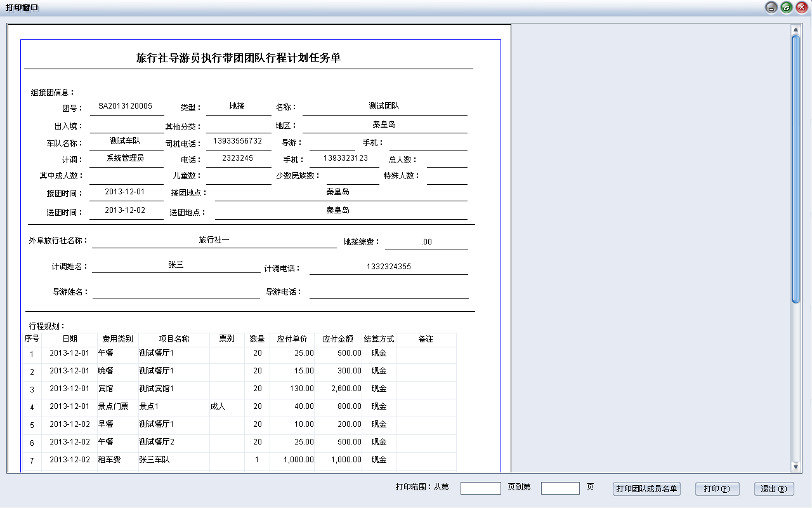812x508 pixels.
Task: Click the name value 测试团队
Action: (x=384, y=106)
